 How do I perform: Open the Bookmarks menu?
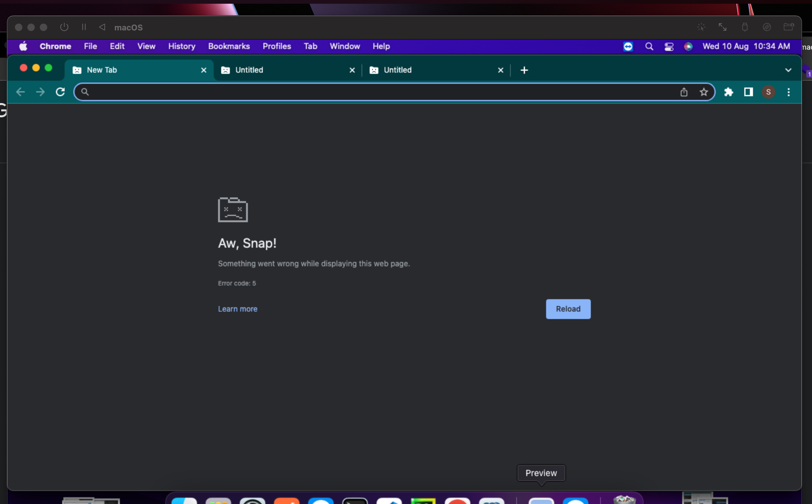[229, 46]
